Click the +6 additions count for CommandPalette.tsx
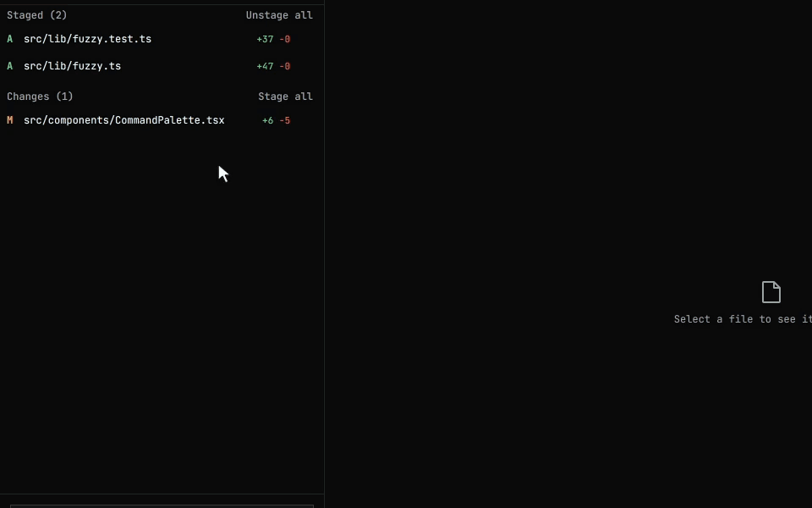 pyautogui.click(x=268, y=120)
